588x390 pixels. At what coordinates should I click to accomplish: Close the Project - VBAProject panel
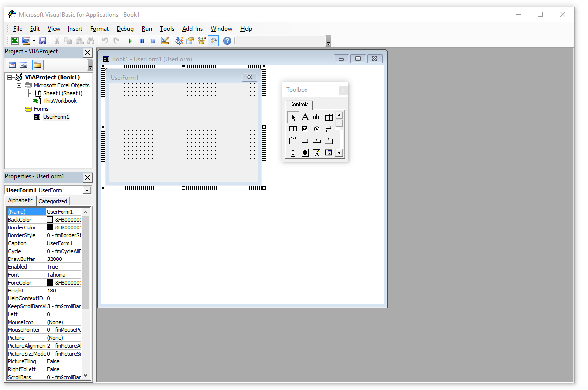pos(88,53)
